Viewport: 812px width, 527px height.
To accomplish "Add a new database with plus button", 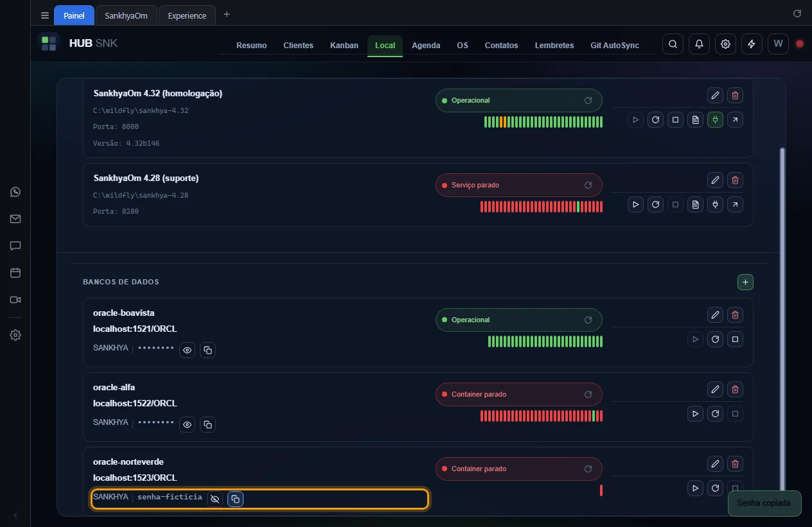I will click(745, 282).
